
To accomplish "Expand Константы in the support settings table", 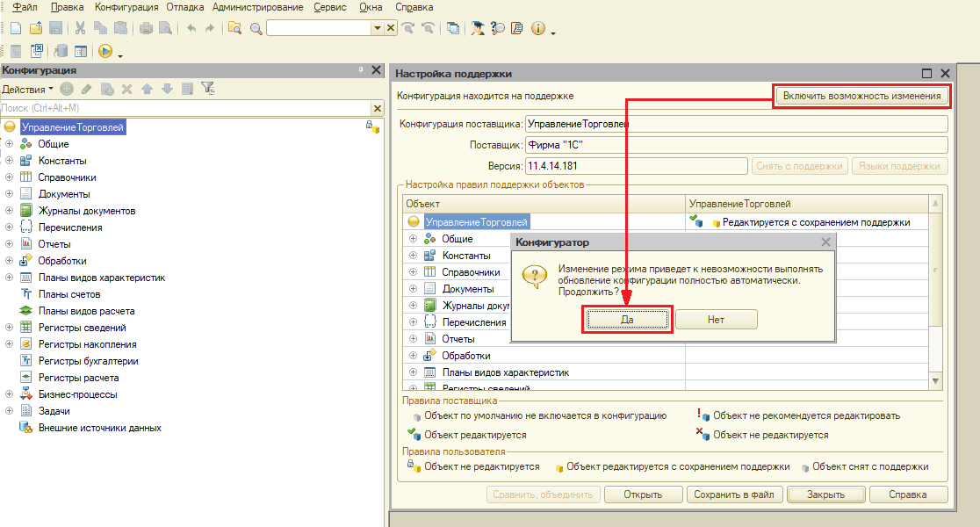I will (x=413, y=255).
